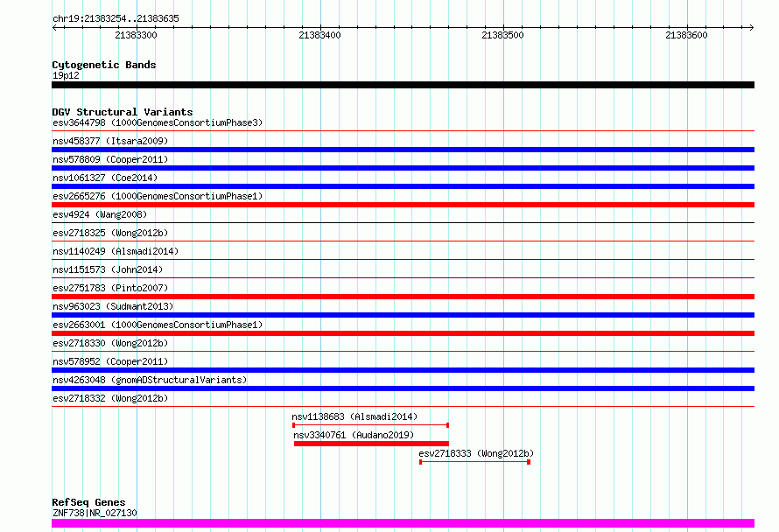Select the esv2718333 feature line
This screenshot has width=779, height=532.
coord(475,462)
